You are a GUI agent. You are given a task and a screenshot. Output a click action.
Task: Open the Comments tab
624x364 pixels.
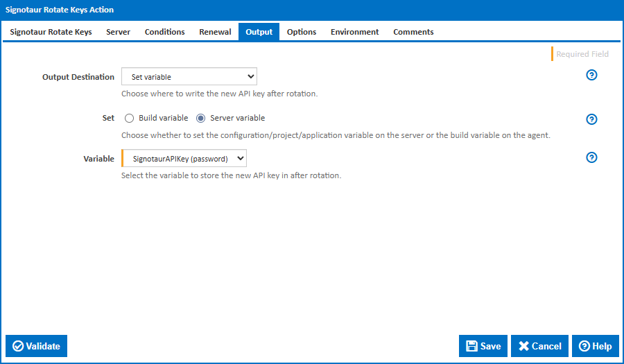pyautogui.click(x=413, y=32)
